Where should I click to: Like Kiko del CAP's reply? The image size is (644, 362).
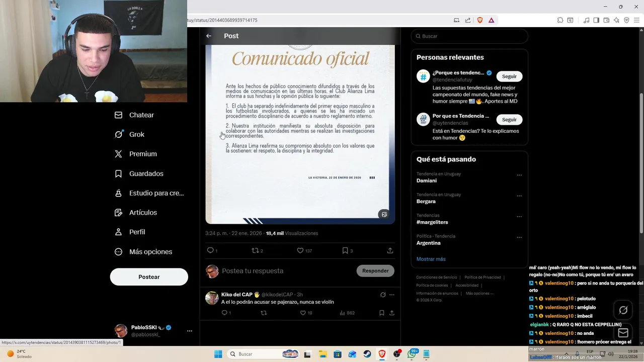(303, 313)
